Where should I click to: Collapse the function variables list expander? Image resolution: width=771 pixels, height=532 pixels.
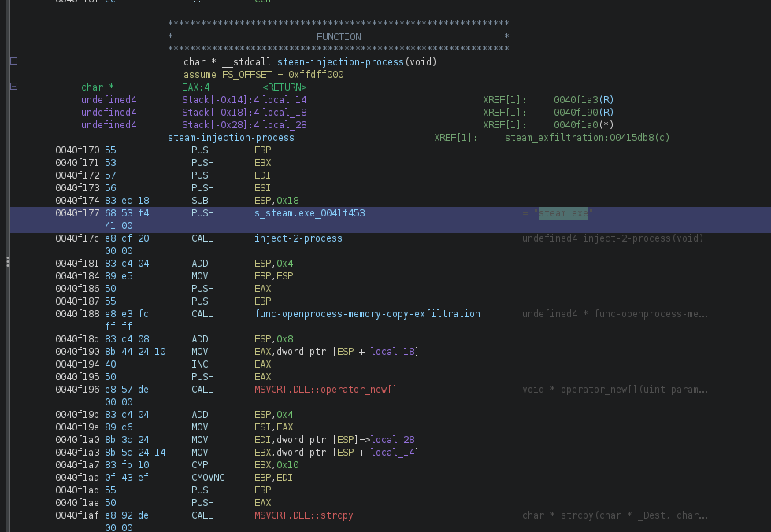[x=13, y=87]
